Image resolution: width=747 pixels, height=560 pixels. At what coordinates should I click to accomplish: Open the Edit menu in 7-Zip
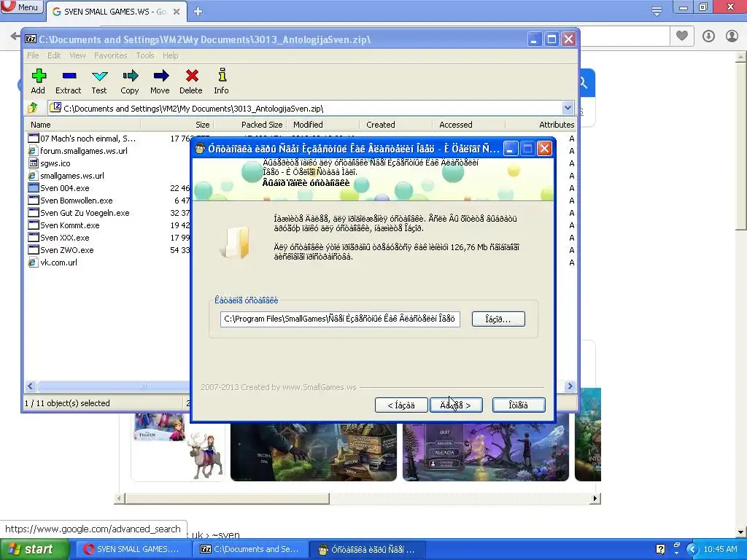click(x=54, y=55)
